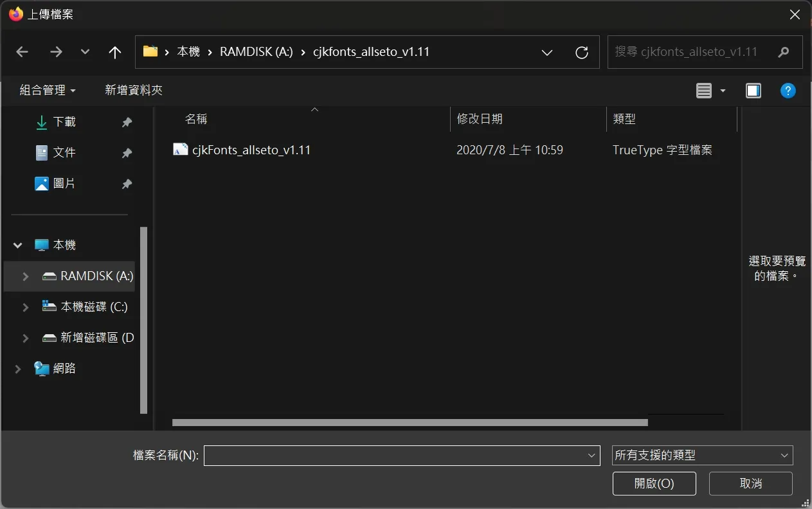Go up one folder level
This screenshot has height=509, width=812.
coord(115,52)
